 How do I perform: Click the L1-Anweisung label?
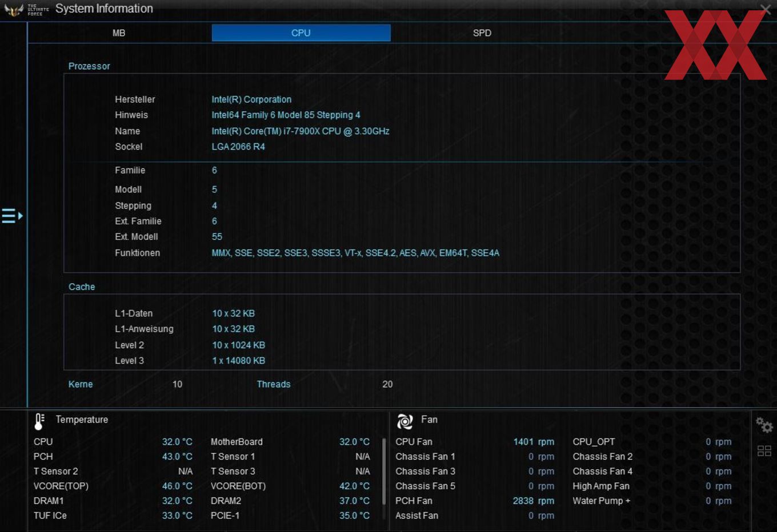(144, 329)
